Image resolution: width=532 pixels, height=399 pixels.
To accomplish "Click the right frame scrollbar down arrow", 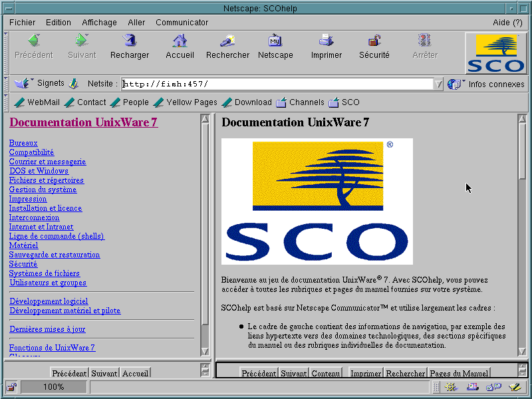I will pyautogui.click(x=523, y=351).
